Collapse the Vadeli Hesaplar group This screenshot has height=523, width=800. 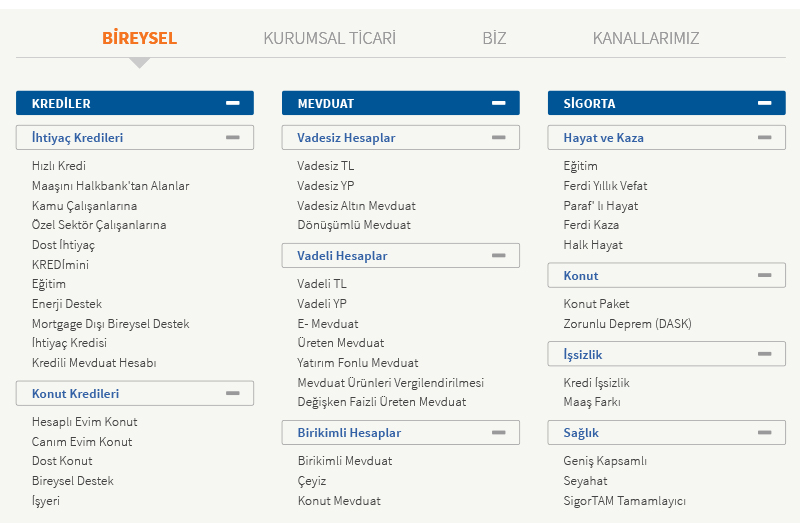point(499,255)
